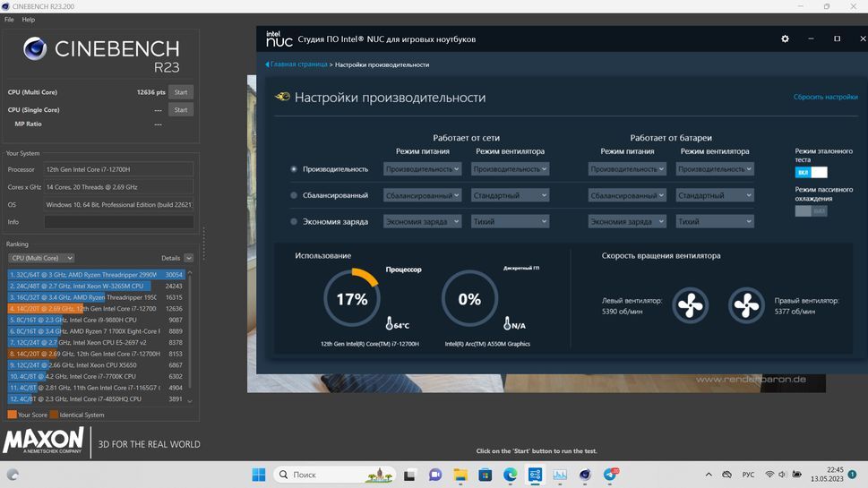
Task: Select the Производительность radio button
Action: pos(294,169)
